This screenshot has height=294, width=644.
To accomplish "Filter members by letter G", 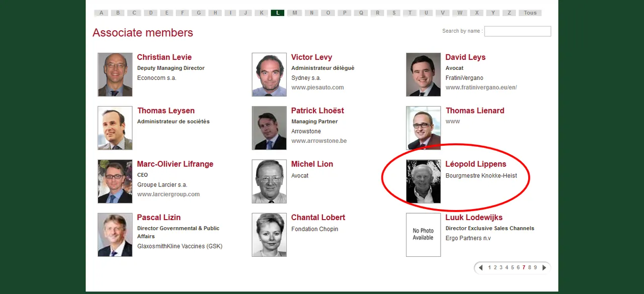I will (x=199, y=13).
